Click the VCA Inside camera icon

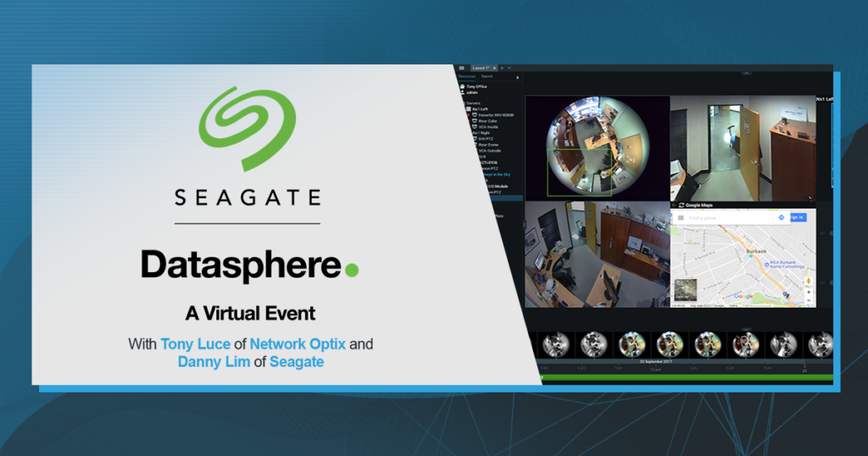[x=475, y=127]
